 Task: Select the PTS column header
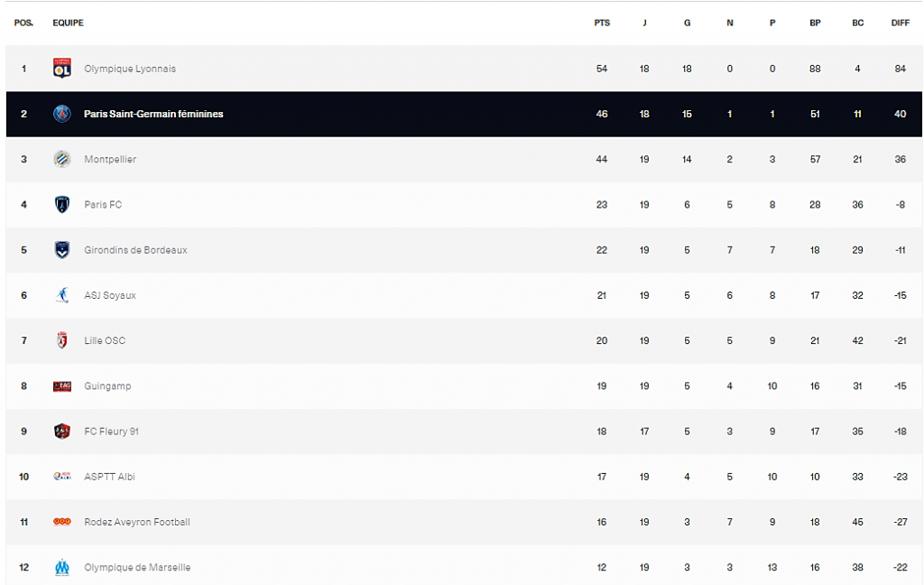602,23
